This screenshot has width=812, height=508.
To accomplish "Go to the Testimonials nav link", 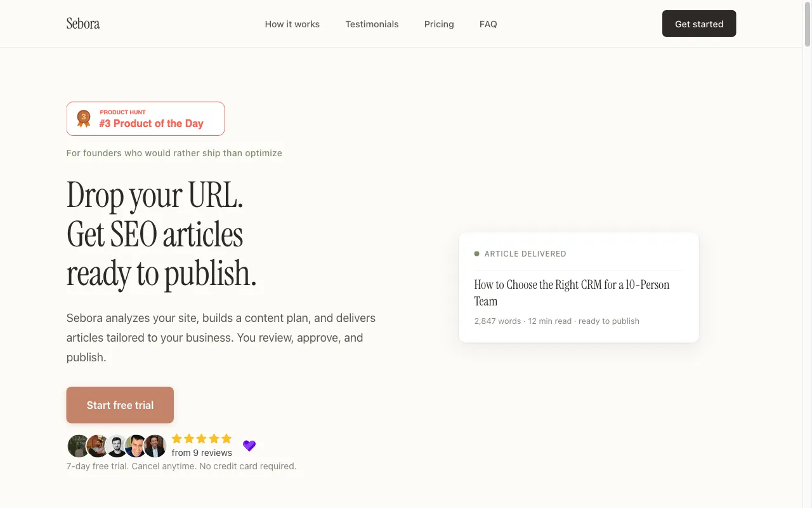I will pos(372,24).
